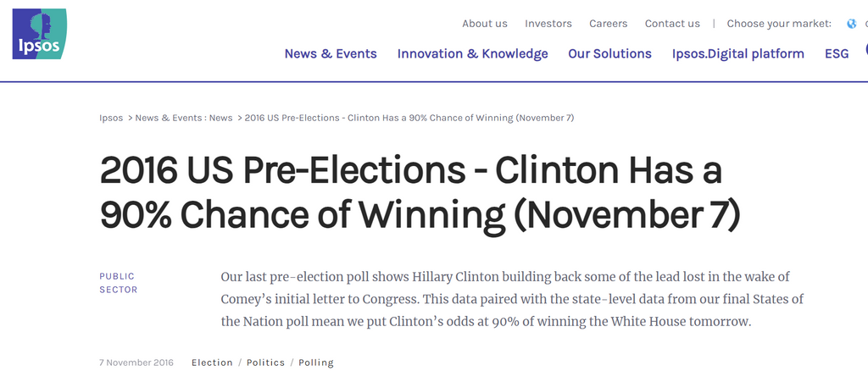This screenshot has height=382, width=868.
Task: Follow the Polling tag
Action: click(x=316, y=363)
